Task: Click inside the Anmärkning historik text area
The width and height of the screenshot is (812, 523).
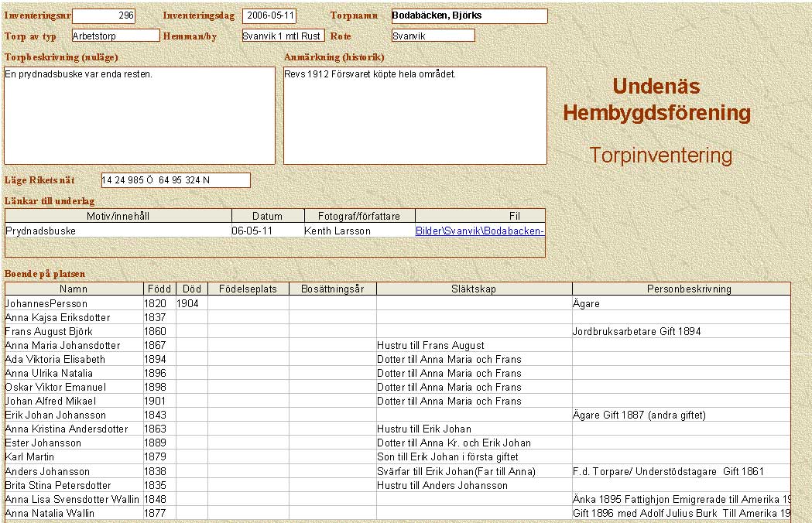Action: [415, 116]
